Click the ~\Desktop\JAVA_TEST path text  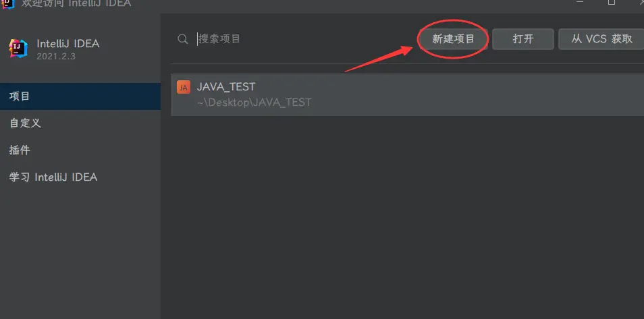tap(254, 103)
